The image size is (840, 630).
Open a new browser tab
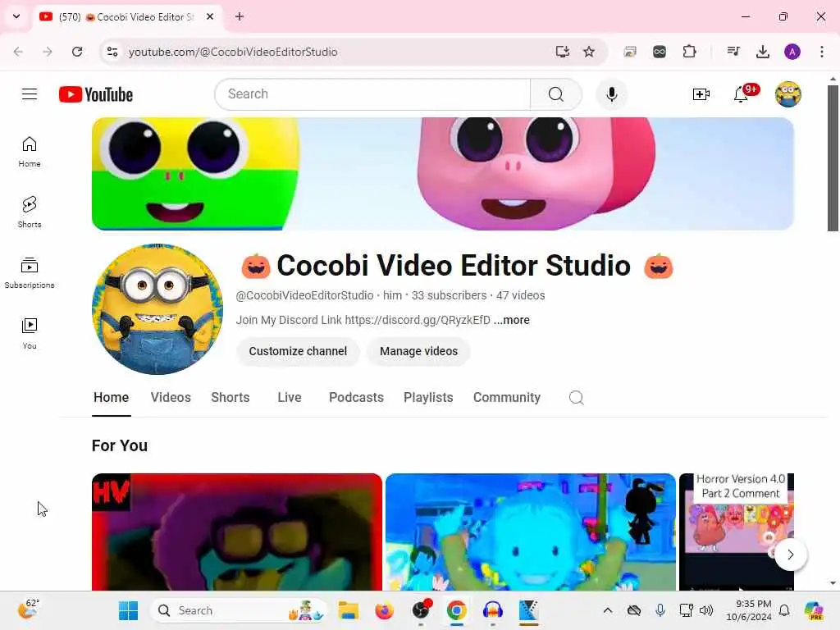pyautogui.click(x=240, y=16)
